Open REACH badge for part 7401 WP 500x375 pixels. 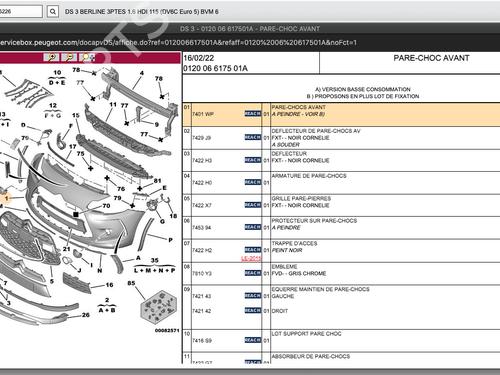click(x=253, y=114)
